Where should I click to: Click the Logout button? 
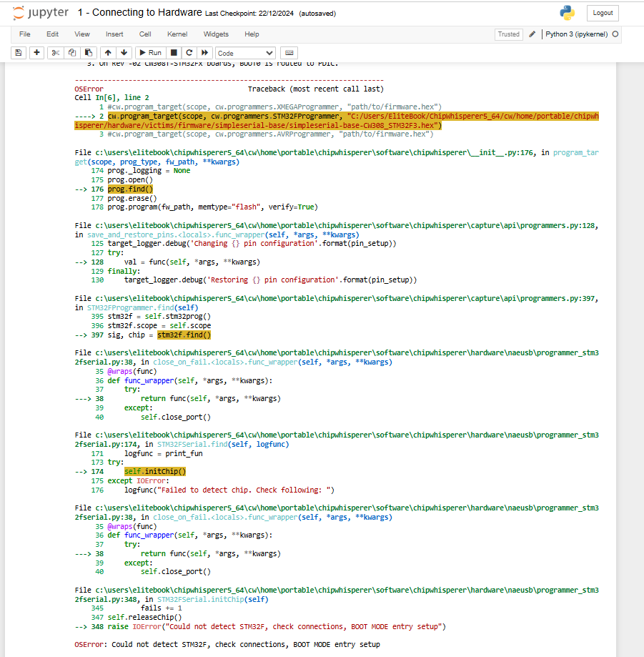pyautogui.click(x=603, y=13)
